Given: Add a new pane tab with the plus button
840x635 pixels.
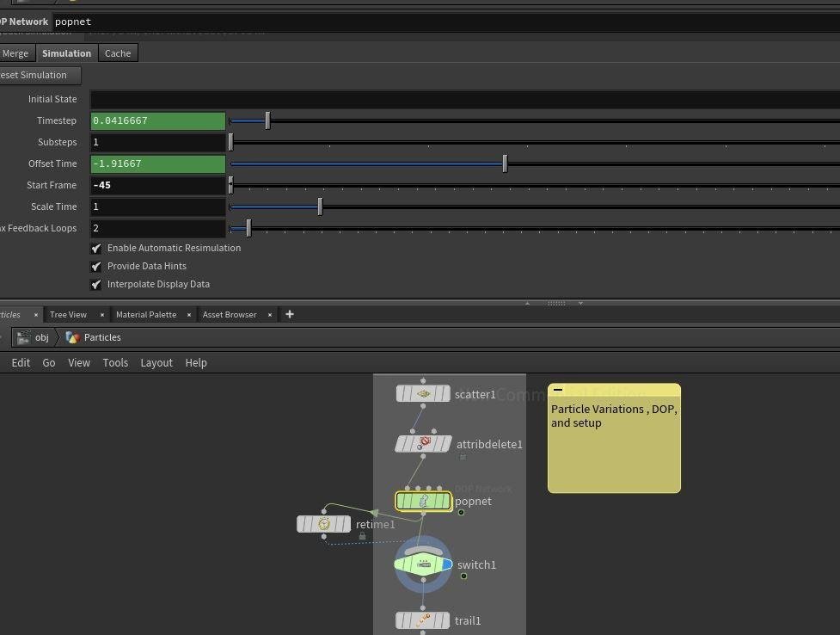Looking at the screenshot, I should tap(290, 314).
